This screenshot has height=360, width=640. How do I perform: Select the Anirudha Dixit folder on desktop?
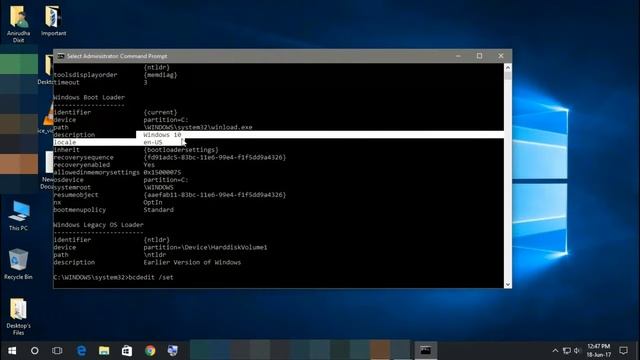(x=18, y=24)
